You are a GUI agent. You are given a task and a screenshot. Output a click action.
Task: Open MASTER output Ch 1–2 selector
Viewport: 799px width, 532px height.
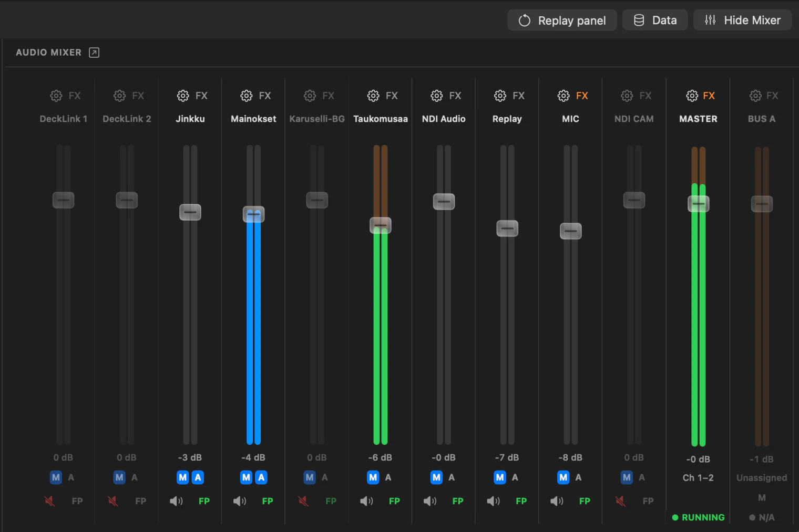698,478
